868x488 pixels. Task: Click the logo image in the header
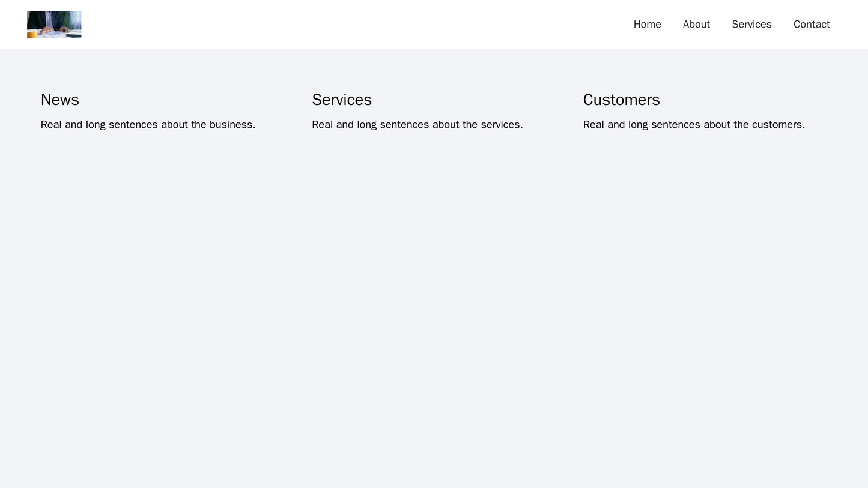point(54,24)
